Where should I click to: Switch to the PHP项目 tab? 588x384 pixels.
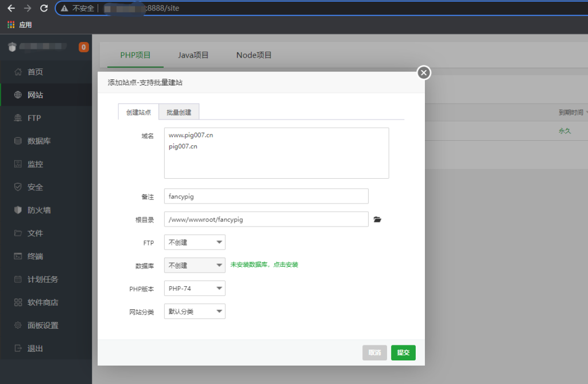[136, 55]
